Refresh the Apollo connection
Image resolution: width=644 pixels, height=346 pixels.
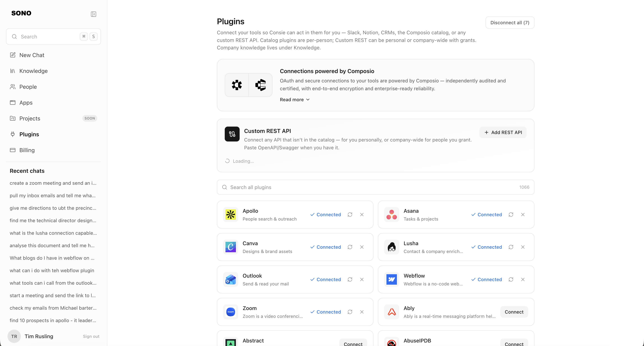coord(350,215)
